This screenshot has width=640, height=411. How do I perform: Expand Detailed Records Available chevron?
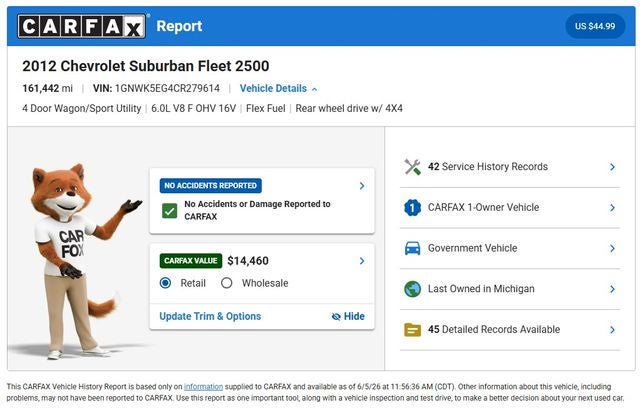tap(612, 330)
